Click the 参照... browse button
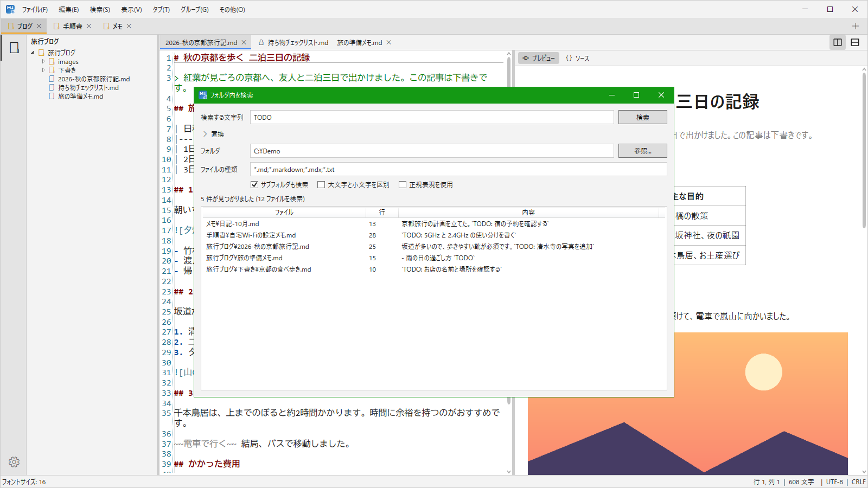 point(643,151)
